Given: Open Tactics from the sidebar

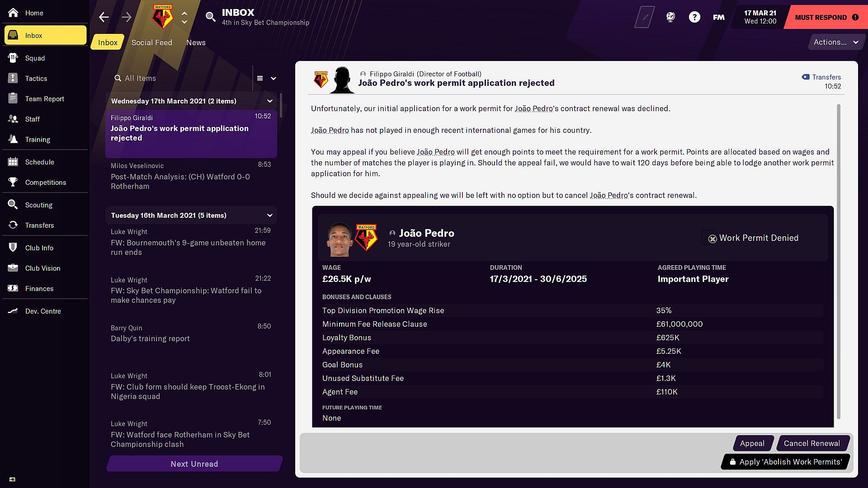Looking at the screenshot, I should point(36,78).
